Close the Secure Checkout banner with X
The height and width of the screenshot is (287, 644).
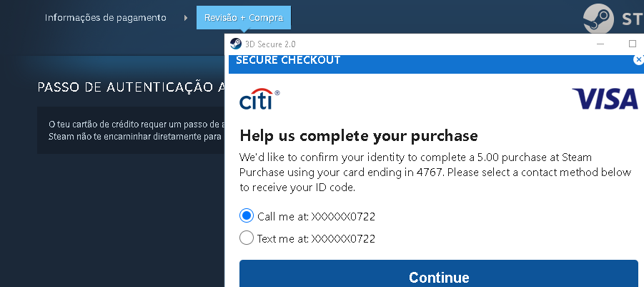[x=638, y=60]
